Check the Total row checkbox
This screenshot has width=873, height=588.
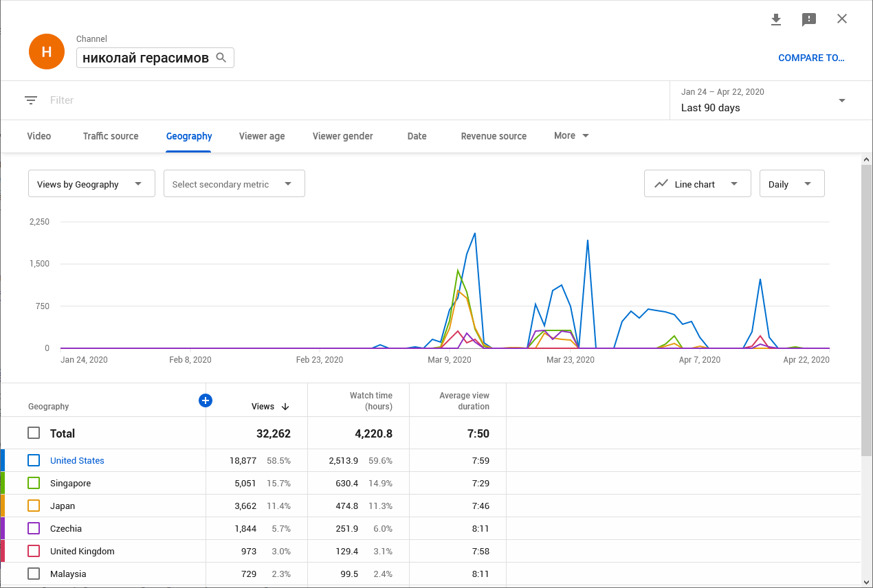click(34, 433)
